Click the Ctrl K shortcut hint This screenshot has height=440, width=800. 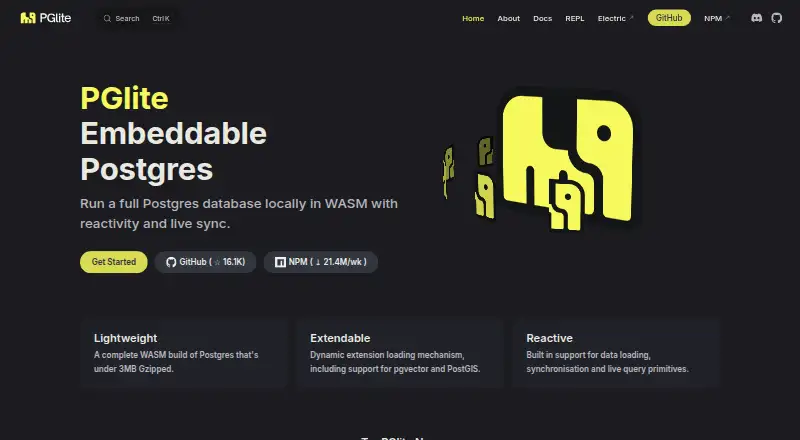click(x=161, y=18)
